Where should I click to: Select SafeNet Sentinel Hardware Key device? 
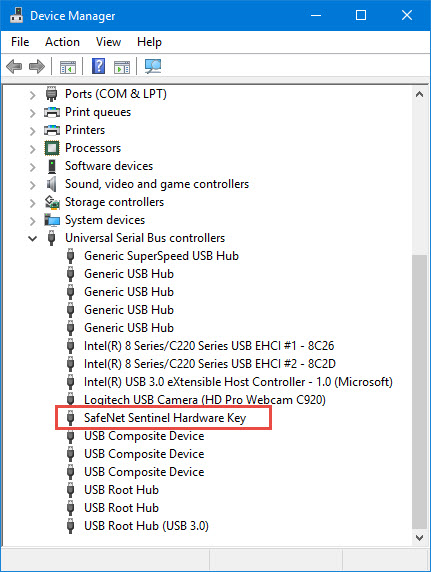click(x=165, y=418)
